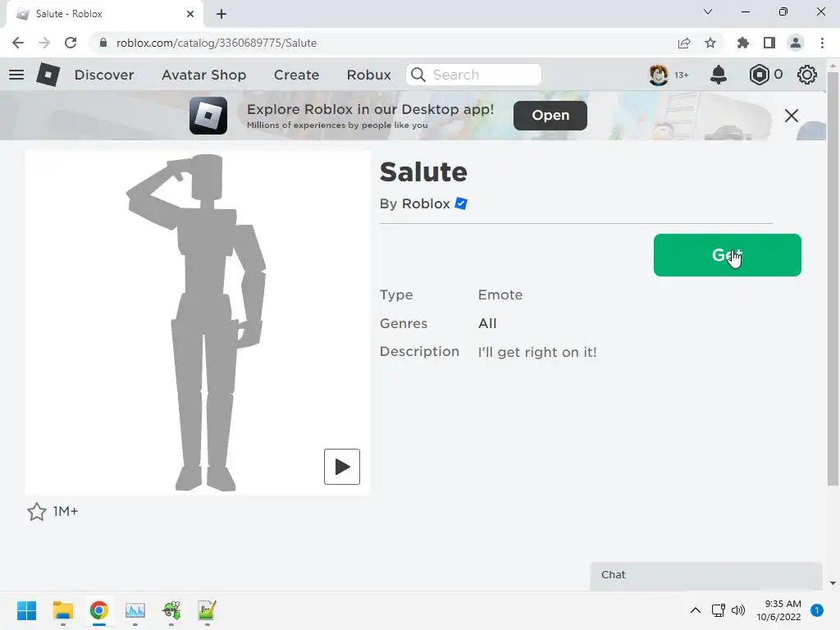Click the Chrome taskbar icon
Viewport: 840px width, 630px height.
(99, 610)
